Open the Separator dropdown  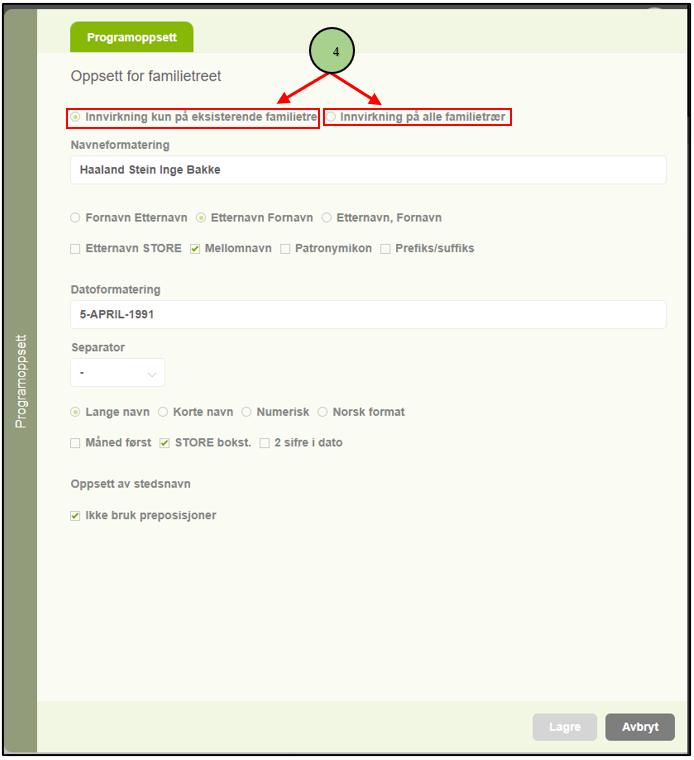pos(118,373)
